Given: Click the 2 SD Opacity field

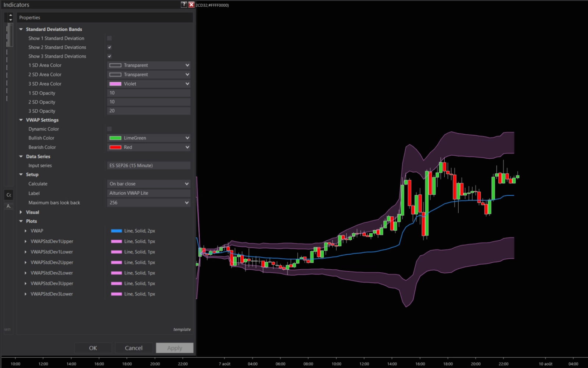Looking at the screenshot, I should 149,102.
